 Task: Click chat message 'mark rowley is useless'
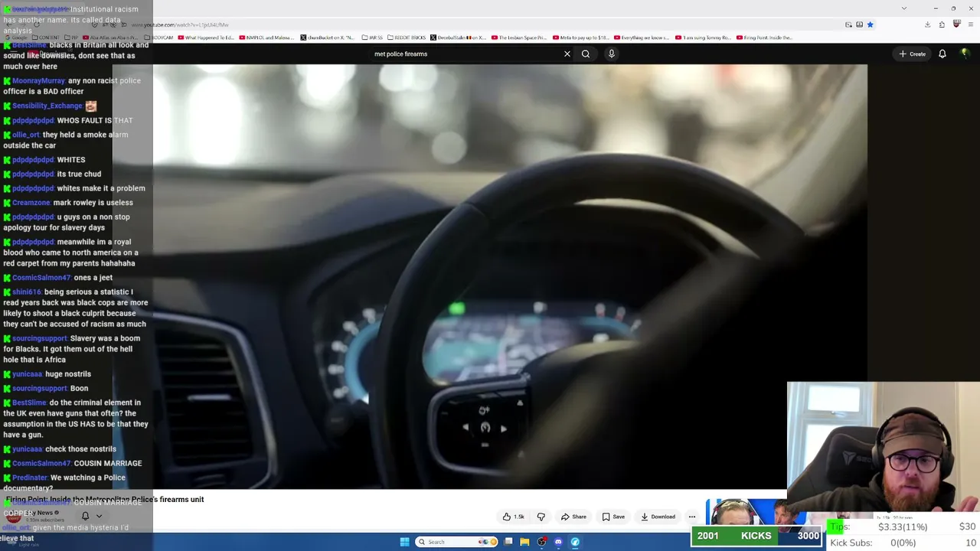pos(93,203)
